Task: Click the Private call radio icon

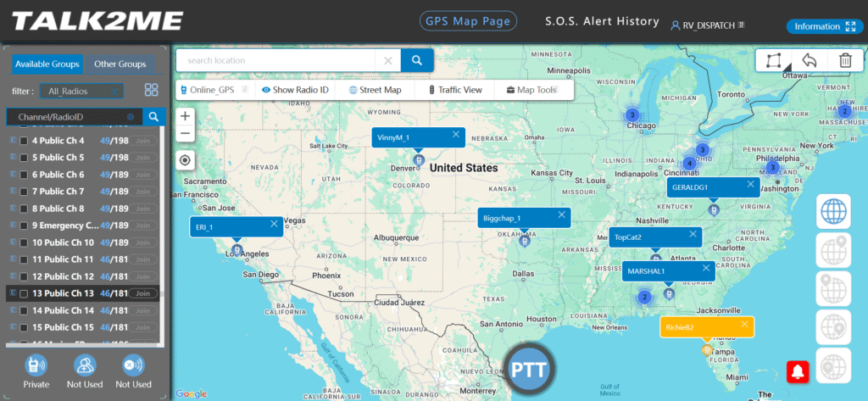Action: 36,365
